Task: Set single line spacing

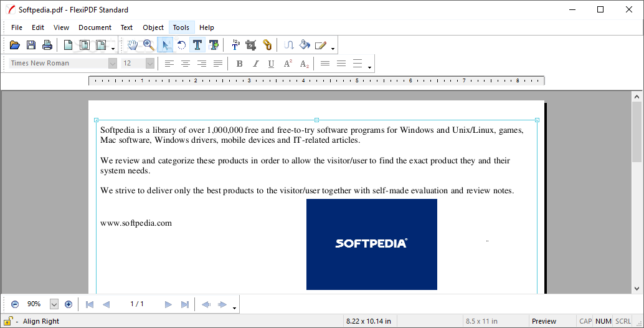Action: pyautogui.click(x=325, y=64)
